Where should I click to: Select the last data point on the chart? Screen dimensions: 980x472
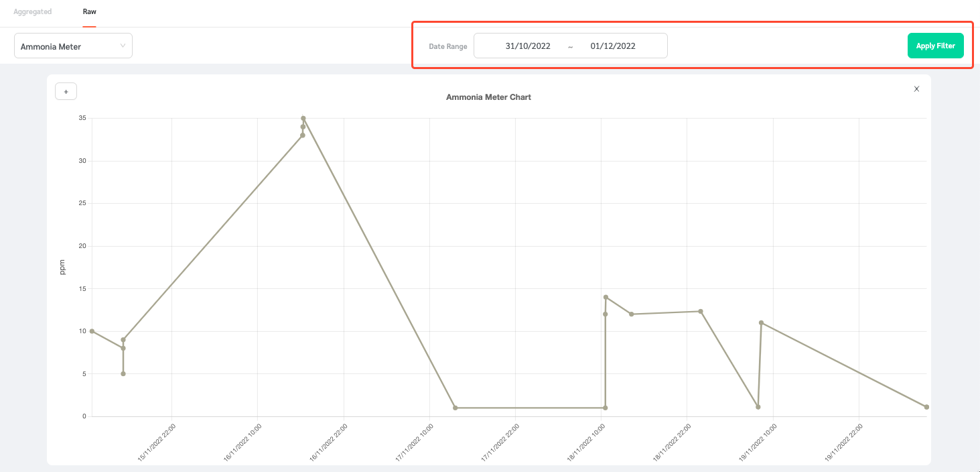click(x=926, y=406)
